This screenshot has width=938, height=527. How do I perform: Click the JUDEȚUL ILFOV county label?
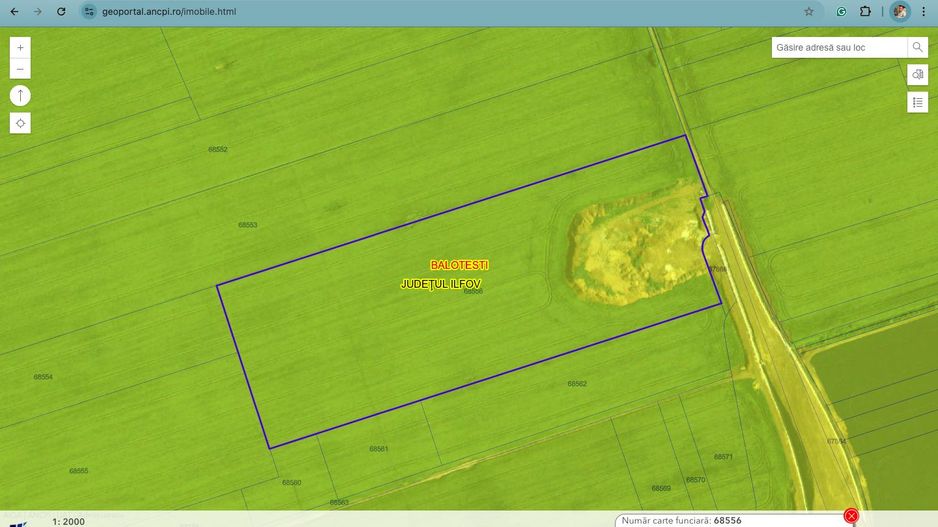pyautogui.click(x=441, y=284)
